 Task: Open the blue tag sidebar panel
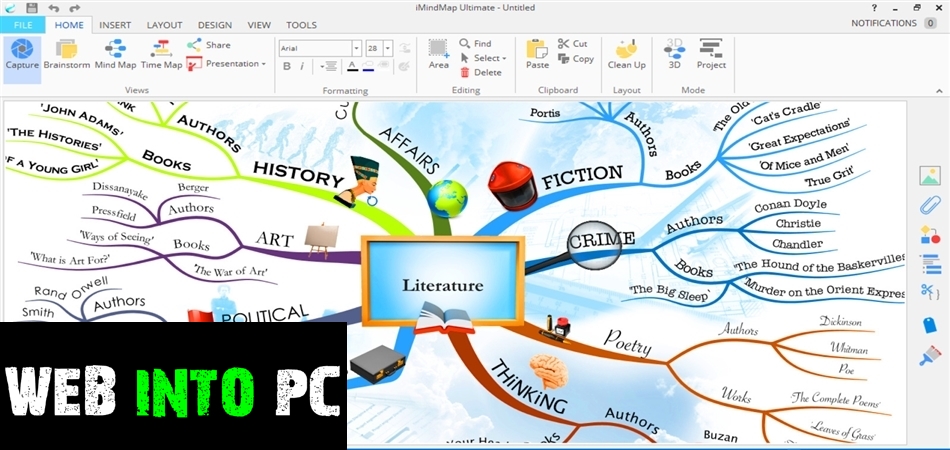point(929,325)
